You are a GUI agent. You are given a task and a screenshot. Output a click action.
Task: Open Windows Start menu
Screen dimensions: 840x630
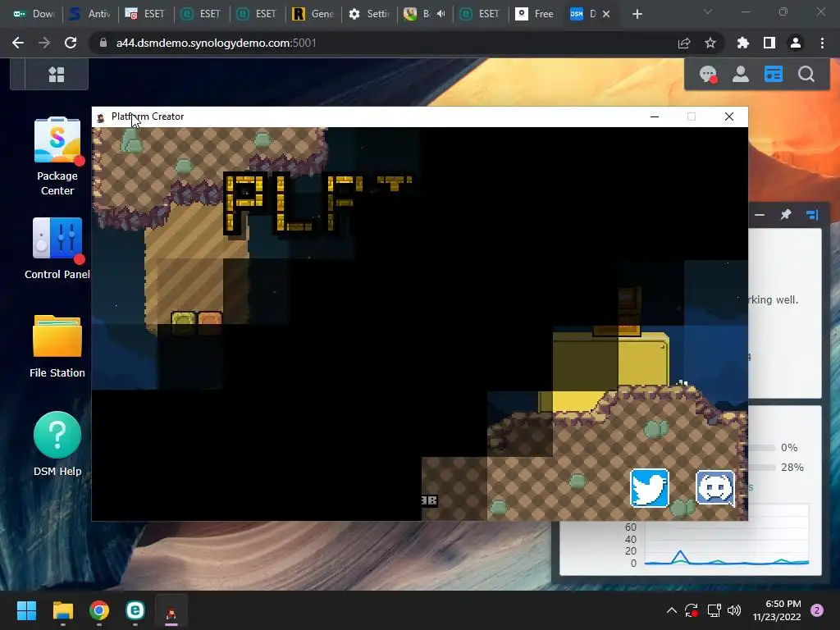click(26, 610)
